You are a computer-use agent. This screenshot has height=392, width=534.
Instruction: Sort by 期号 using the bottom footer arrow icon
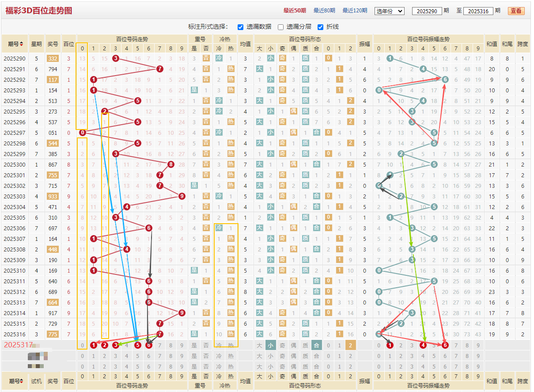coord(21,381)
